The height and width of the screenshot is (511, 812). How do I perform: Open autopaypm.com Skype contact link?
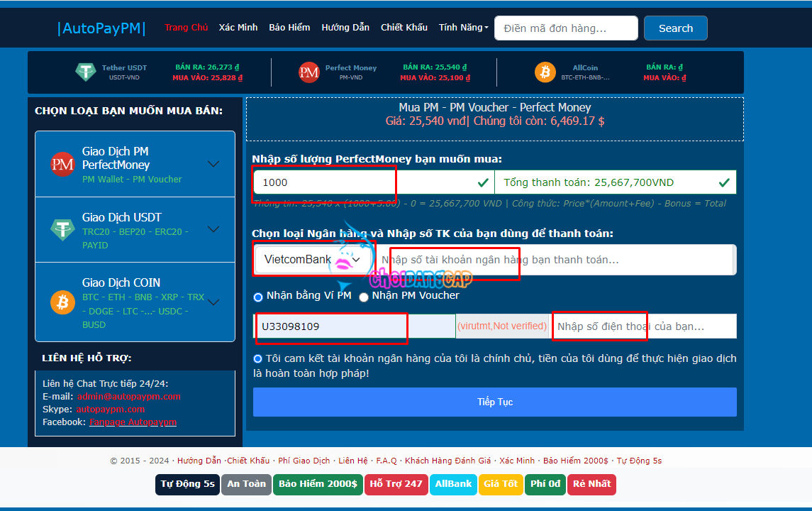pyautogui.click(x=111, y=410)
